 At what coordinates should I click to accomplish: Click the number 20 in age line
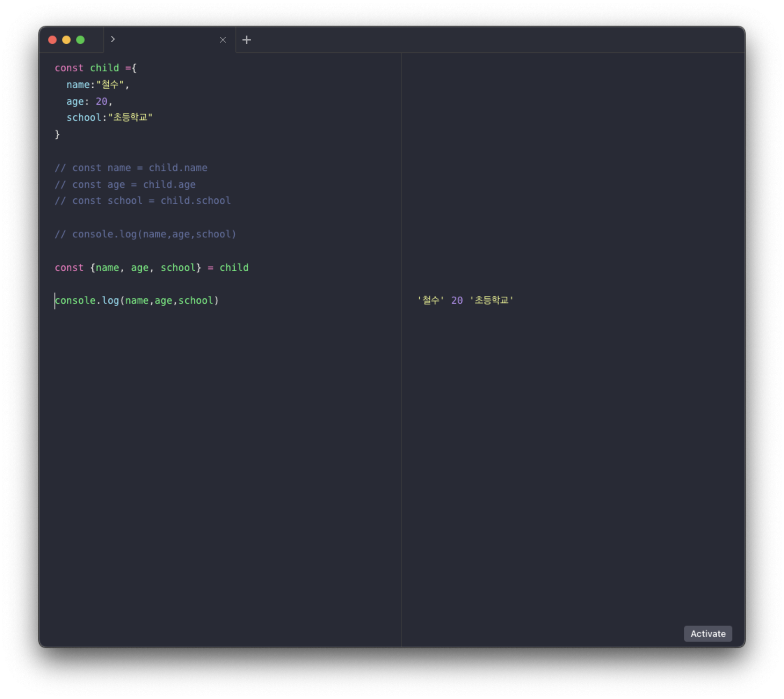point(101,101)
